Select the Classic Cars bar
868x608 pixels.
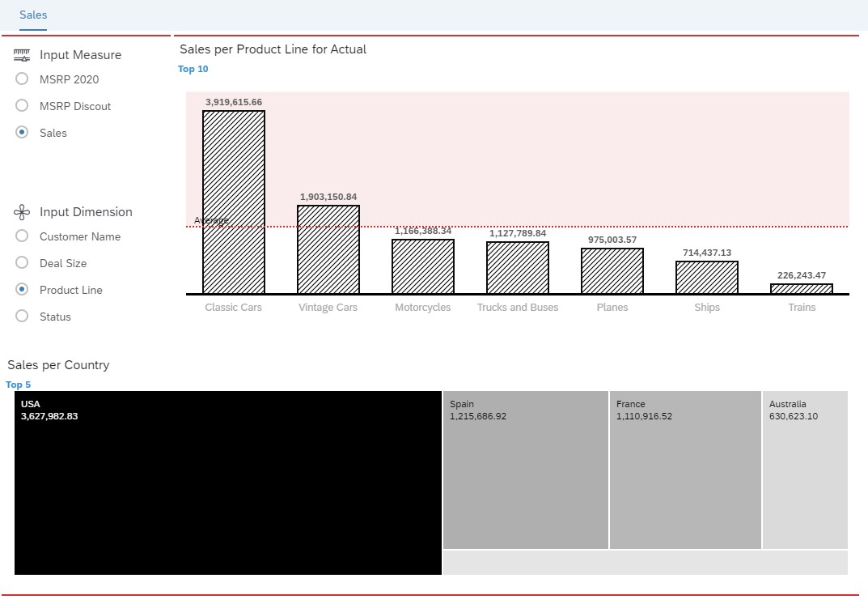pyautogui.click(x=233, y=202)
